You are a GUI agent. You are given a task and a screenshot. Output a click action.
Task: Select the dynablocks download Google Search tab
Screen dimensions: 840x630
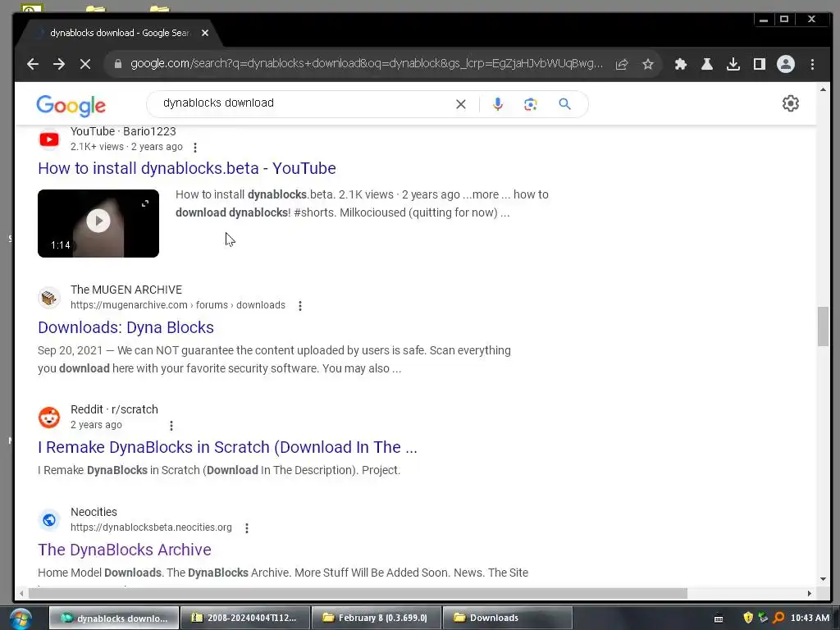tap(118, 33)
